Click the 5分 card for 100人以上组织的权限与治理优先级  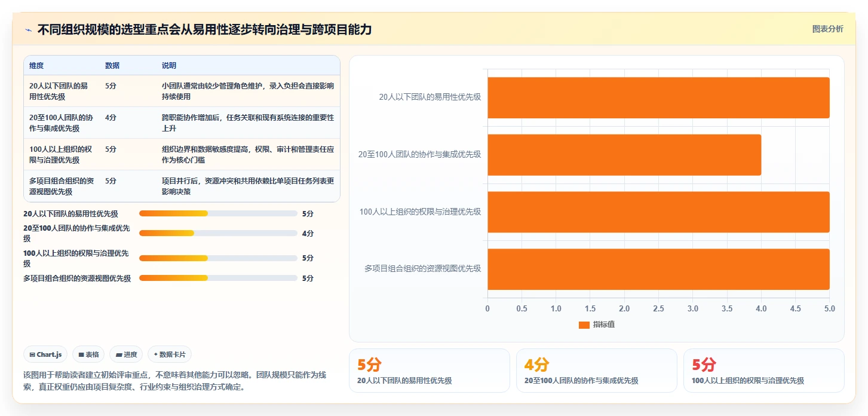[x=764, y=371]
